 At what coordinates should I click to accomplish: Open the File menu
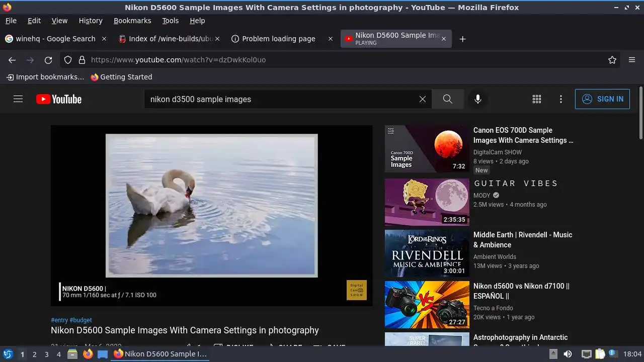[x=11, y=21]
